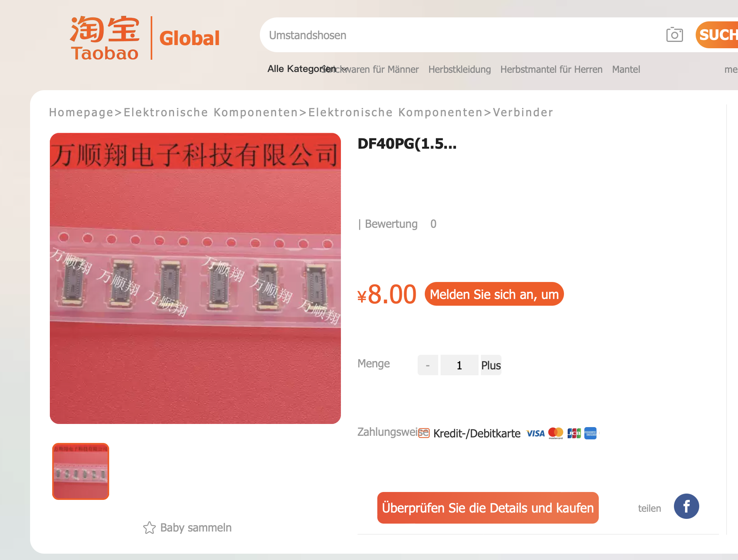Select the product thumbnail below the main image
The height and width of the screenshot is (560, 738).
coord(81,471)
